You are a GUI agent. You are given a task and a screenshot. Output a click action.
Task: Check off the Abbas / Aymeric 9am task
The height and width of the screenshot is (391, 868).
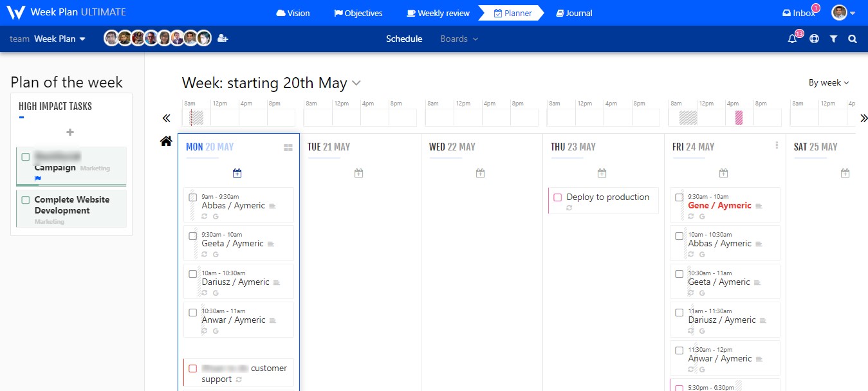(192, 197)
